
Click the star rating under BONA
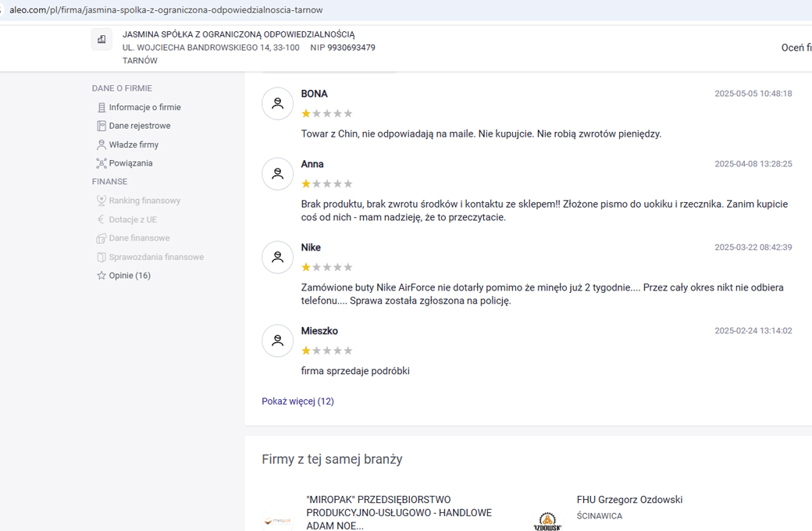pos(327,113)
